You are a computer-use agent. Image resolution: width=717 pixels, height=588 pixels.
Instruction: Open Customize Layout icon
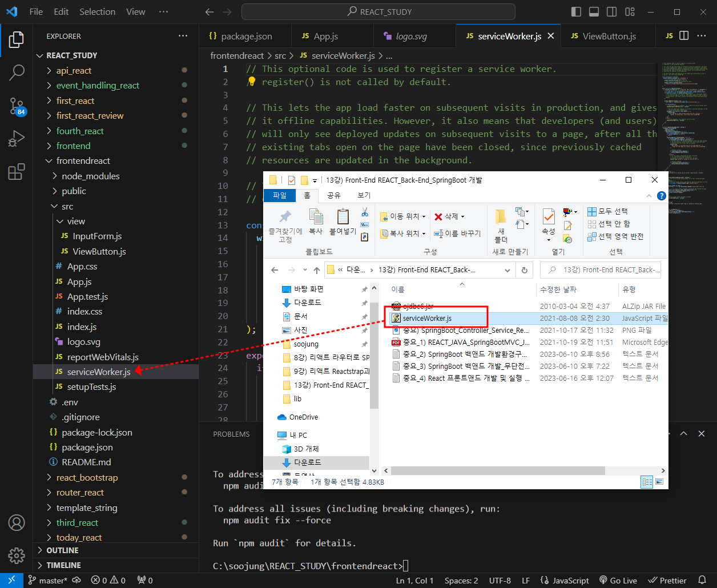point(630,11)
